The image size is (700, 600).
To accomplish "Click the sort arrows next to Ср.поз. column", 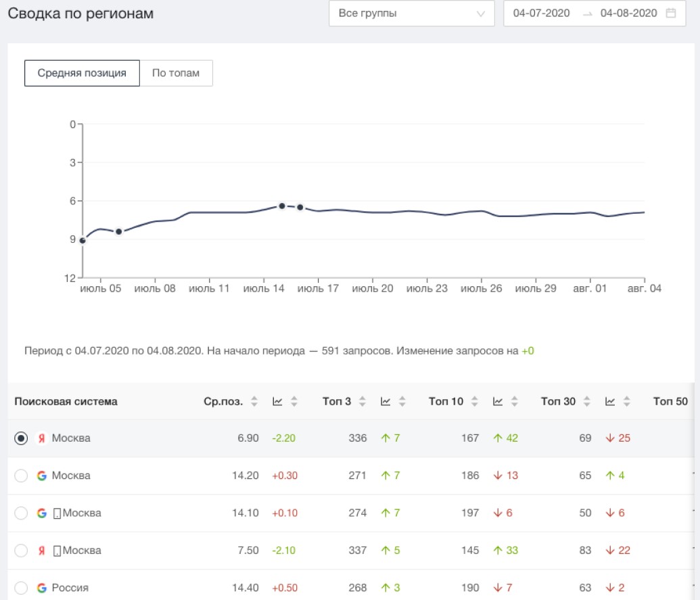I will pyautogui.click(x=254, y=401).
